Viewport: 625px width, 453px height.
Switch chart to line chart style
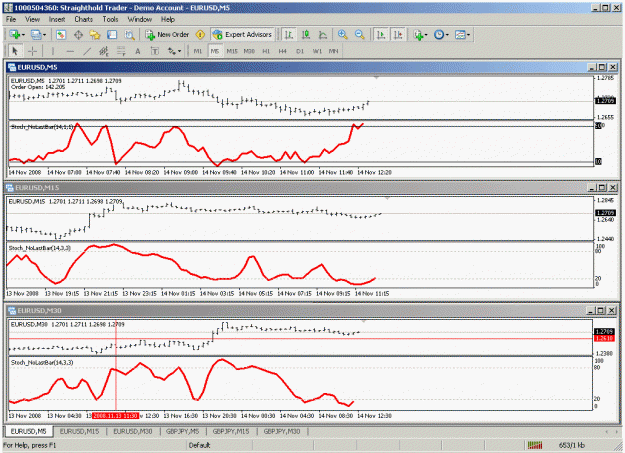(x=323, y=35)
